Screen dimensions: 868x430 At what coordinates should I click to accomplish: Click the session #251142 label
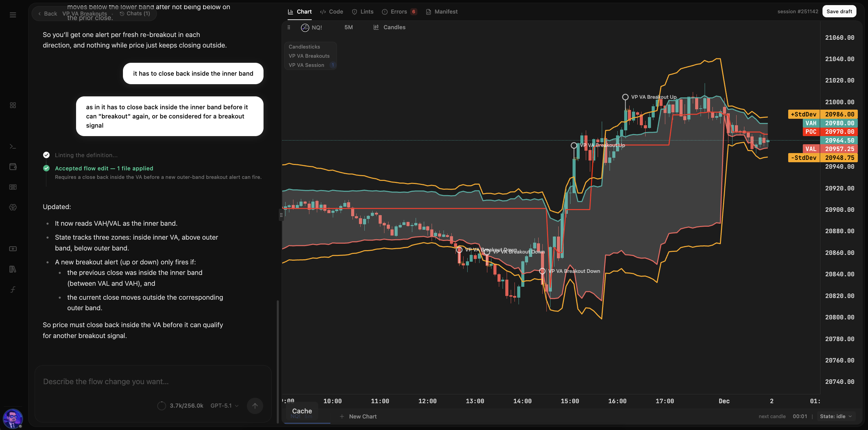point(798,12)
